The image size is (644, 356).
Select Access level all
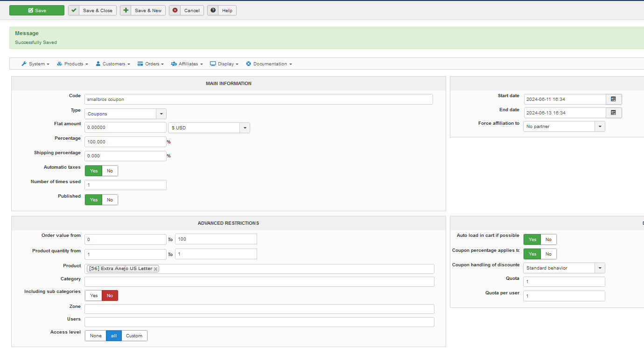pos(114,335)
